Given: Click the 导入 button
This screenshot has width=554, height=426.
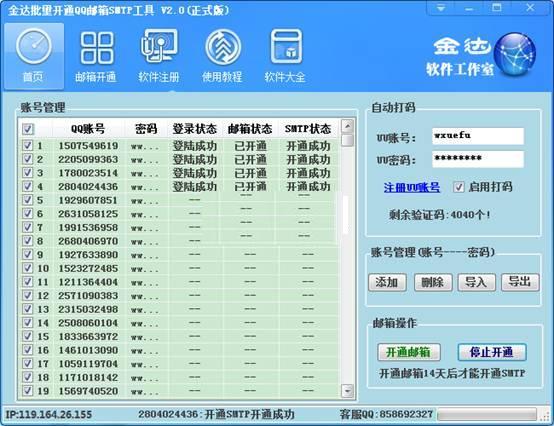Looking at the screenshot, I should pos(476,282).
